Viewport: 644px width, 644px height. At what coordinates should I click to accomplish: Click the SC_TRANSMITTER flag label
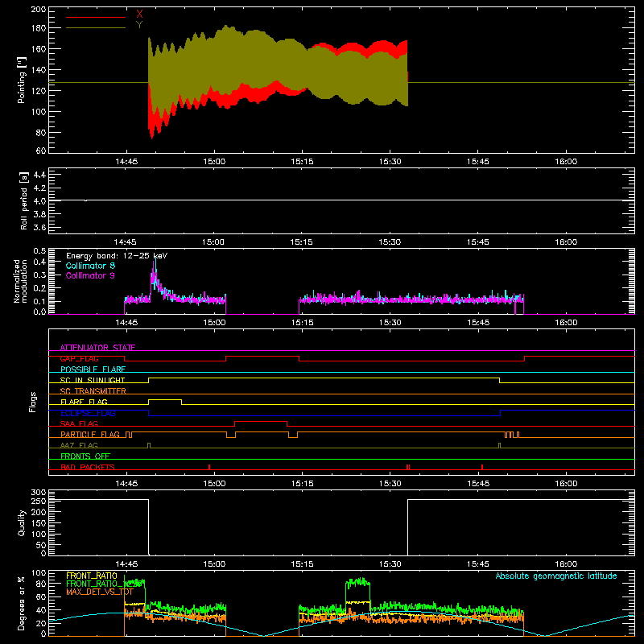93,391
